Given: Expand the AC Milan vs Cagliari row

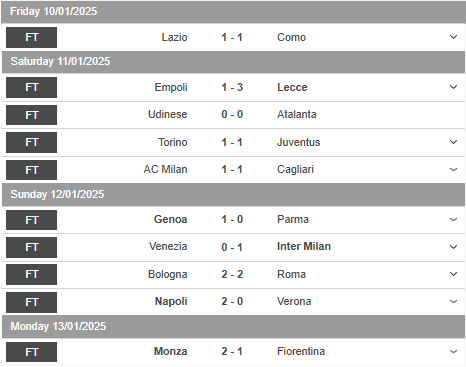Looking at the screenshot, I should tap(453, 169).
